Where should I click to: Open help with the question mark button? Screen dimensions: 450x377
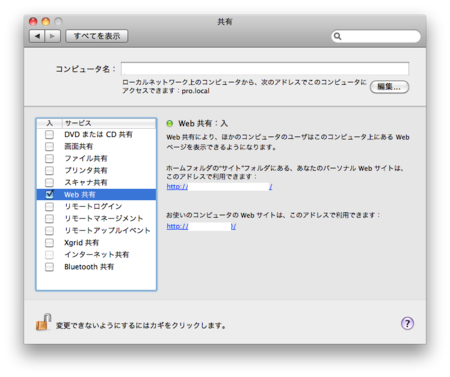point(407,323)
